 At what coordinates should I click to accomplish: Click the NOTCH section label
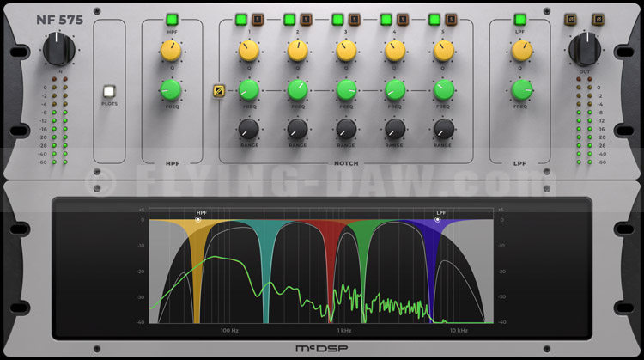coord(346,163)
